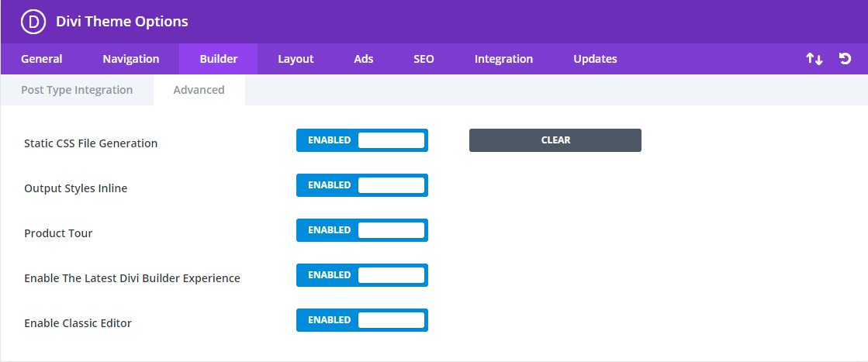
Task: Go to the Layout tab
Action: 296,59
